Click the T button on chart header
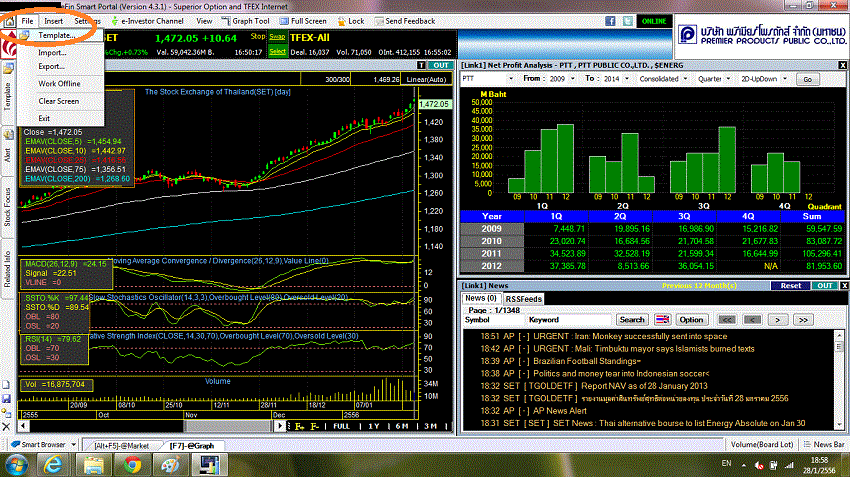The width and height of the screenshot is (850, 477). 421,65
